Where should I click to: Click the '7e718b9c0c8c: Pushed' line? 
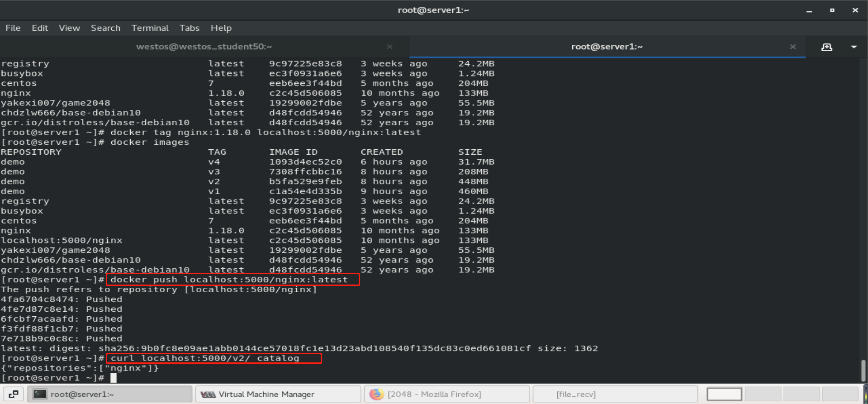coord(62,339)
